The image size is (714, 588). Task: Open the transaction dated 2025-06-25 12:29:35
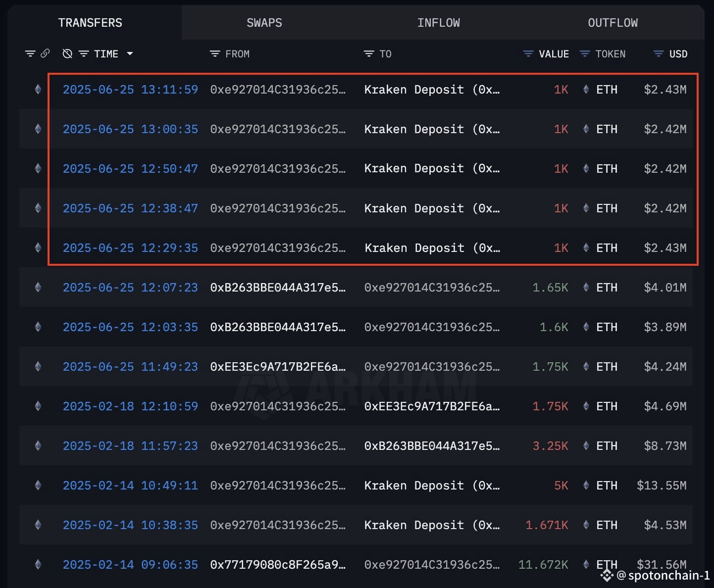coord(130,248)
